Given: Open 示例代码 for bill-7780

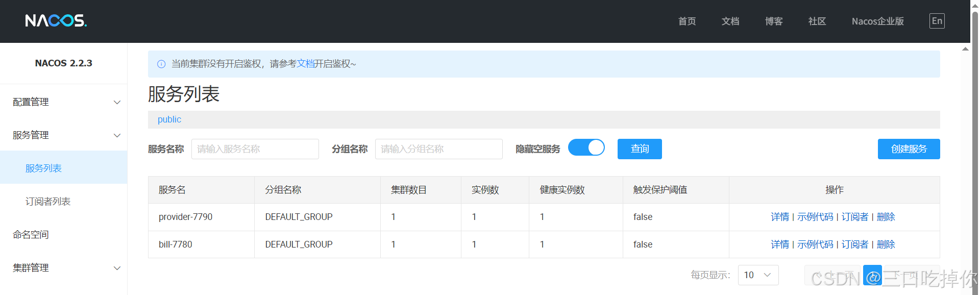Looking at the screenshot, I should coord(815,244).
